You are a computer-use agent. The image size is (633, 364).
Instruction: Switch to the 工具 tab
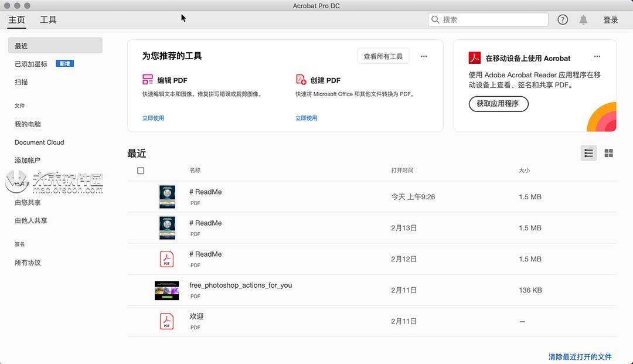pyautogui.click(x=48, y=20)
